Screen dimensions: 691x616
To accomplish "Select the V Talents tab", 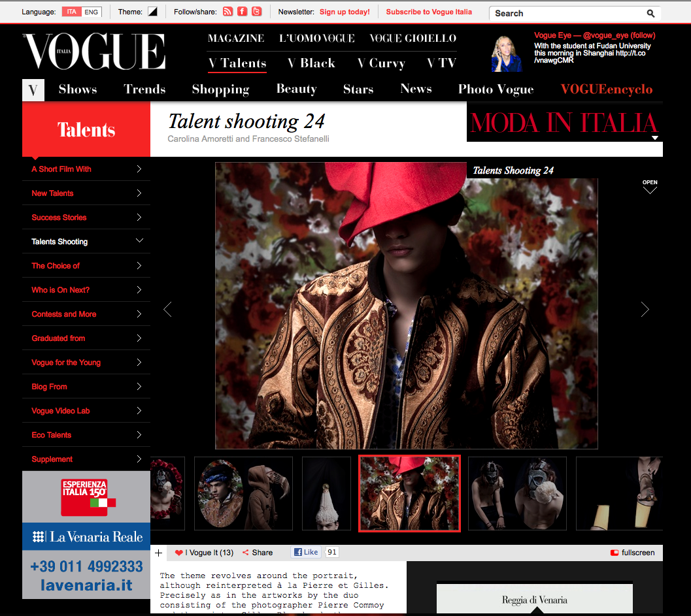I will (x=237, y=63).
